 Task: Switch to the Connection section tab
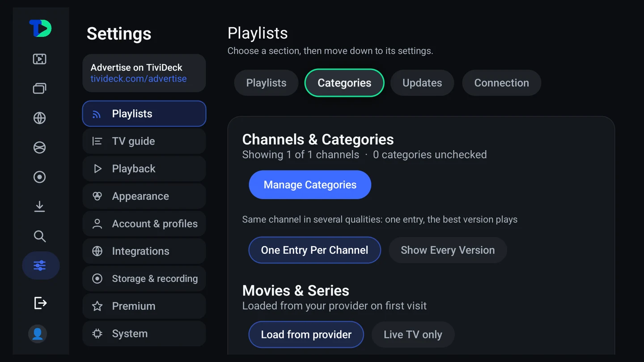501,83
